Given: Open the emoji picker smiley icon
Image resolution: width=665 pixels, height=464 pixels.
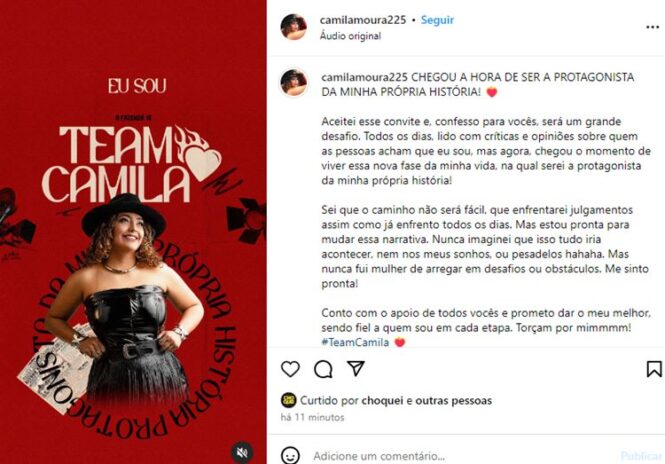Looking at the screenshot, I should tap(290, 456).
